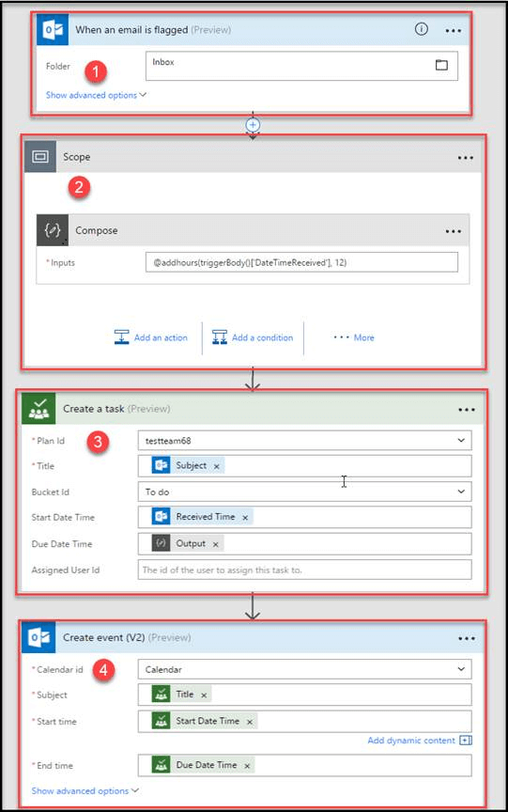
Task: Click the Scope block icon
Action: tap(39, 156)
